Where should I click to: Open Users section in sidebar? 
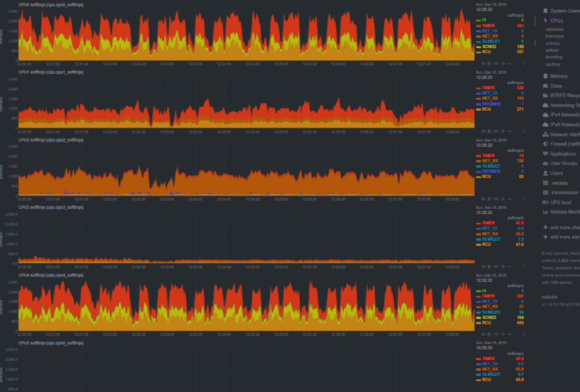tap(556, 173)
